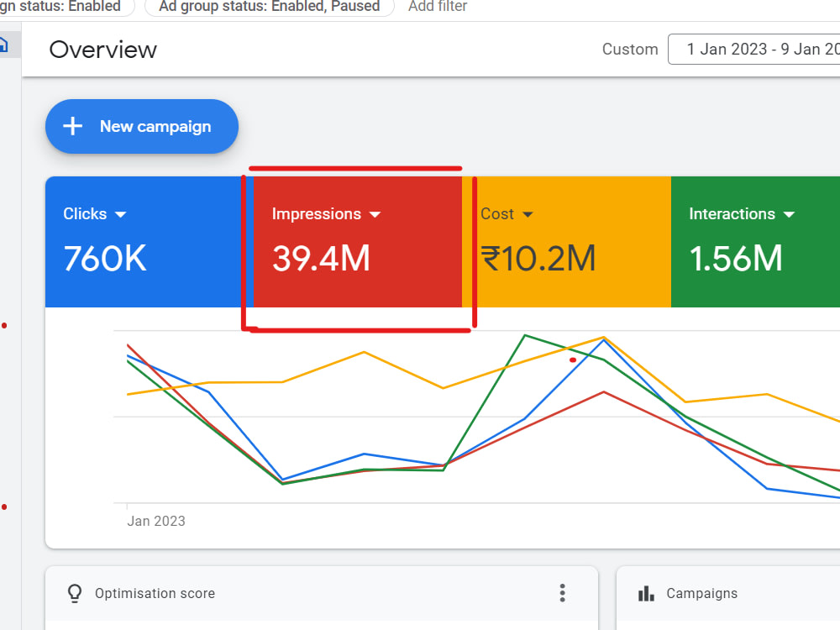Open the Impressions metric dropdown arrow
The image size is (840, 630).
(x=375, y=214)
